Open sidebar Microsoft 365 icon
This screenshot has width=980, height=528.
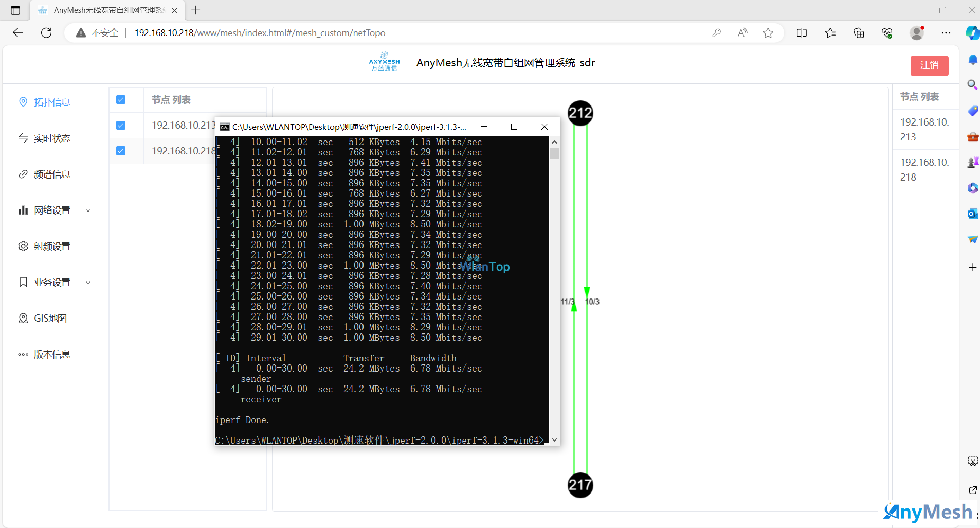point(973,188)
